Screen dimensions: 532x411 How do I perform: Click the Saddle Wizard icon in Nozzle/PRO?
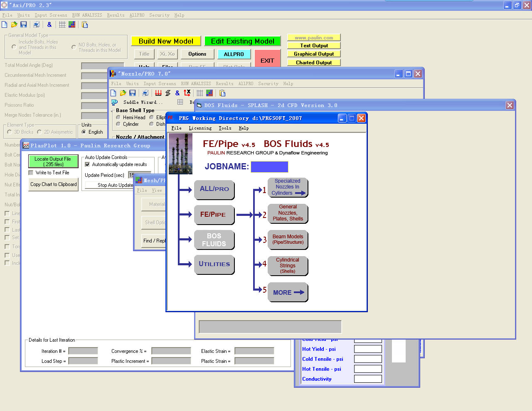[114, 102]
